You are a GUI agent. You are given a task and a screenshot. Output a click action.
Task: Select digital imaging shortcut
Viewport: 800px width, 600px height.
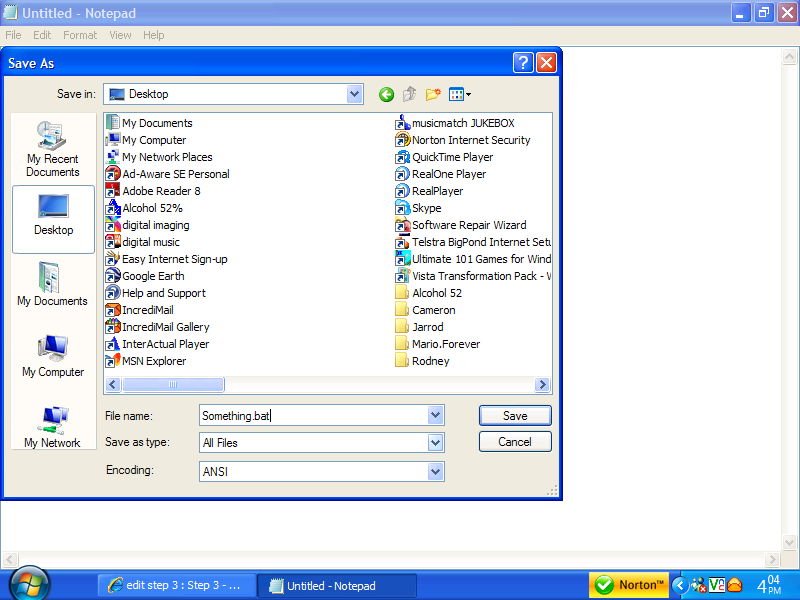tap(147, 225)
